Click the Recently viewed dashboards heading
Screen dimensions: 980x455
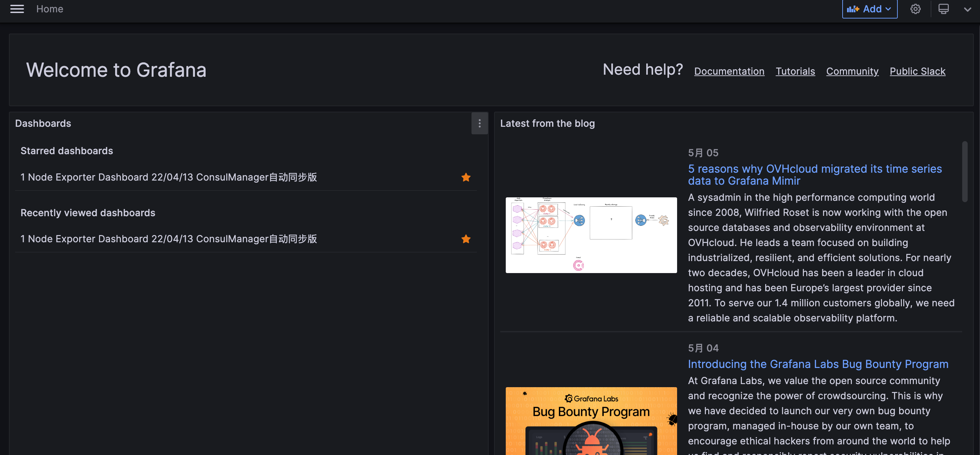click(x=87, y=213)
